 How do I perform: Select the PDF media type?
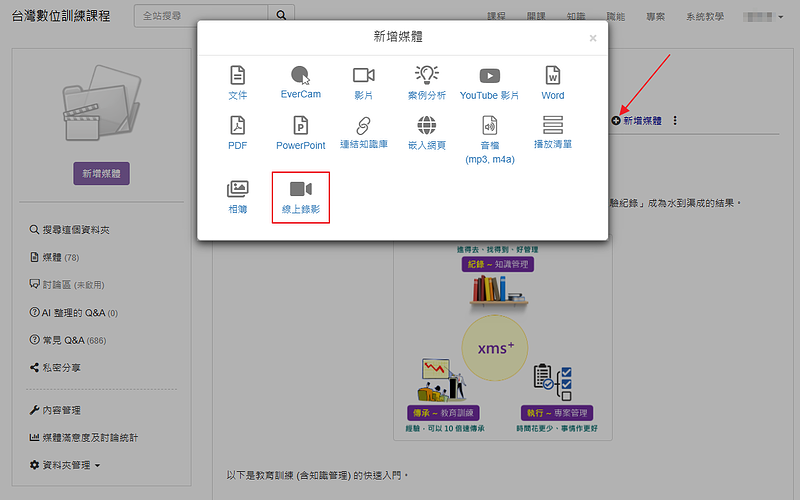(237, 132)
